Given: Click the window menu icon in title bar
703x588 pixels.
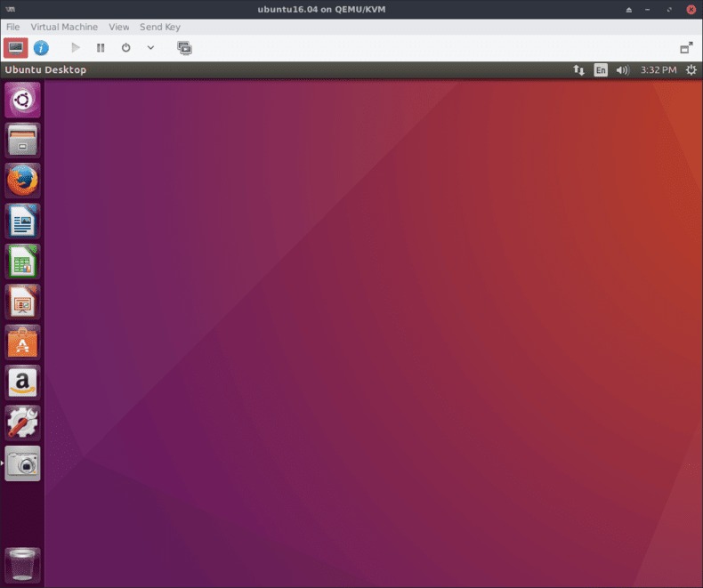Looking at the screenshot, I should click(11, 9).
